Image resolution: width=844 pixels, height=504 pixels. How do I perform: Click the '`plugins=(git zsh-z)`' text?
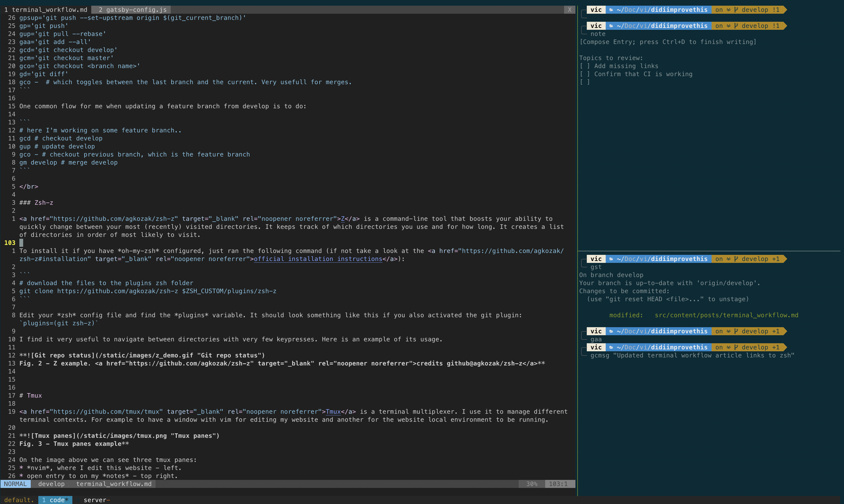pyautogui.click(x=59, y=323)
